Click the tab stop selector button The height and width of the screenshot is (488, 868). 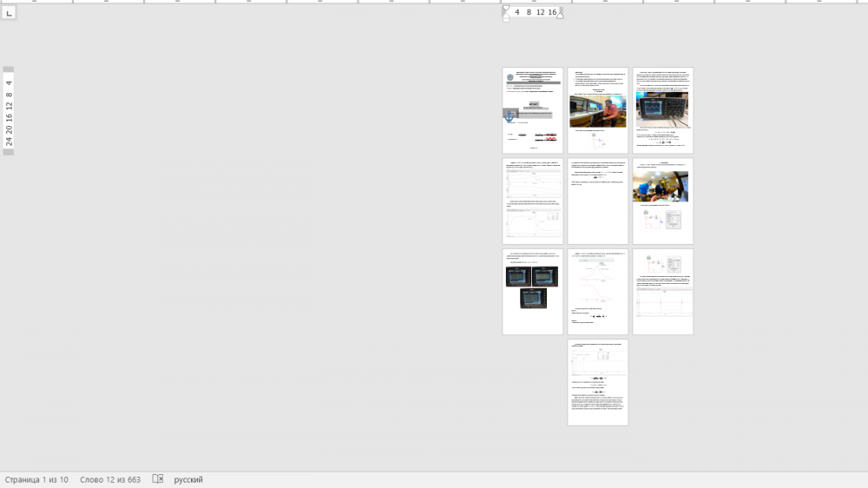tap(8, 13)
